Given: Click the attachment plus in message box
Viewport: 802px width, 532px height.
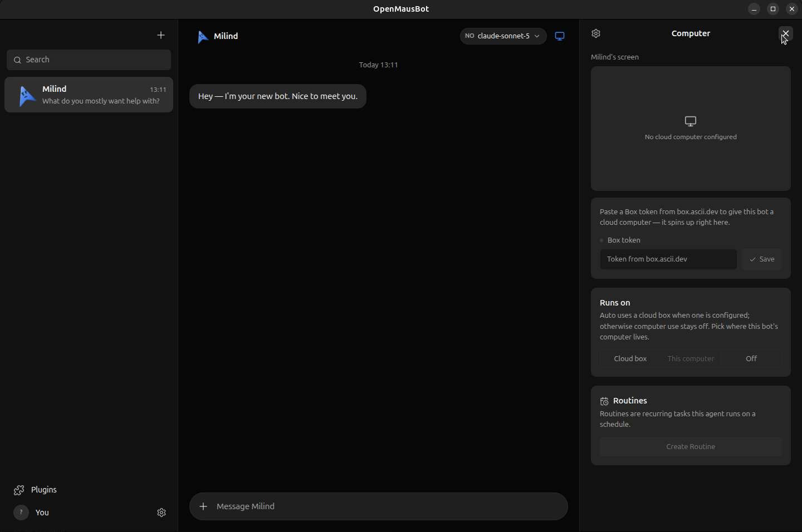Looking at the screenshot, I should [203, 506].
